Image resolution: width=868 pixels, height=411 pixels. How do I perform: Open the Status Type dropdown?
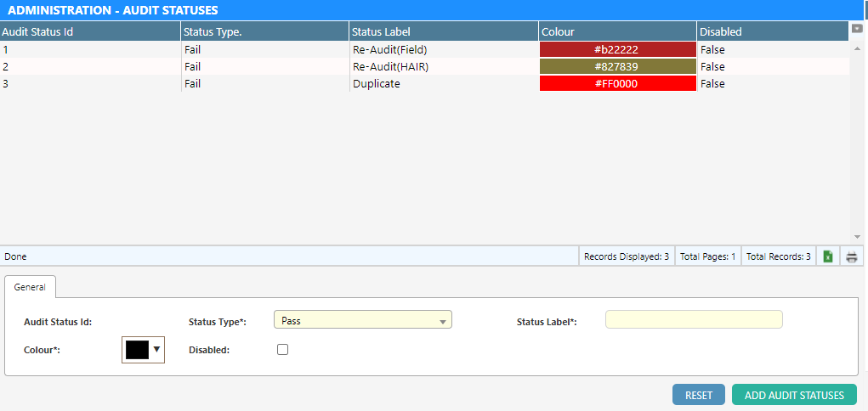pos(362,321)
